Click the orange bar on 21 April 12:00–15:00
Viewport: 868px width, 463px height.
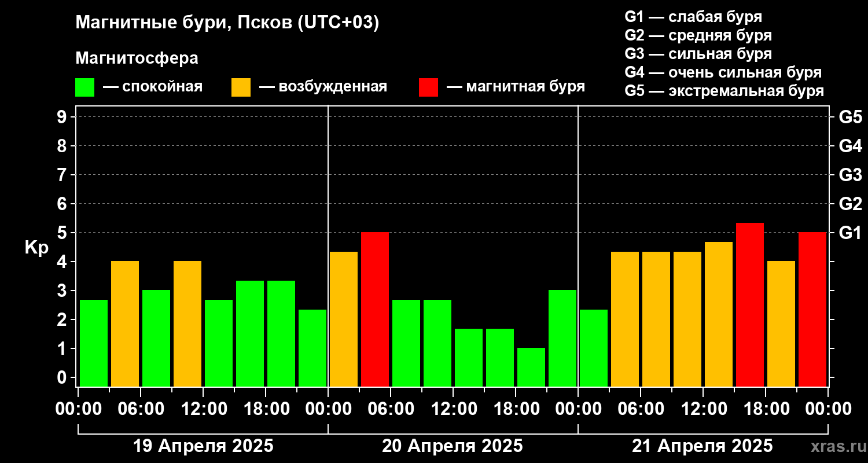pyautogui.click(x=719, y=314)
